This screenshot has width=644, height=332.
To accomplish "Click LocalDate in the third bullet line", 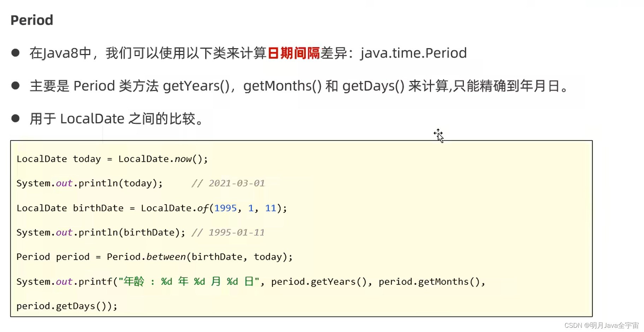I will click(x=92, y=119).
